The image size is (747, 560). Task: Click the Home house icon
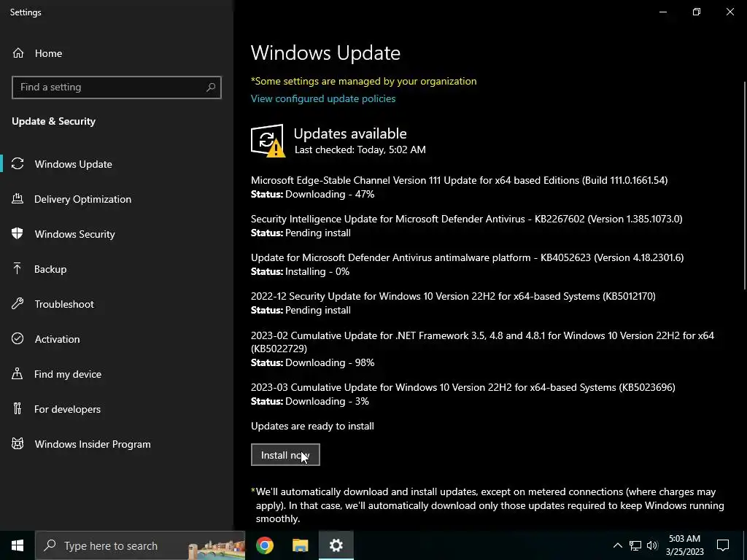tap(18, 53)
